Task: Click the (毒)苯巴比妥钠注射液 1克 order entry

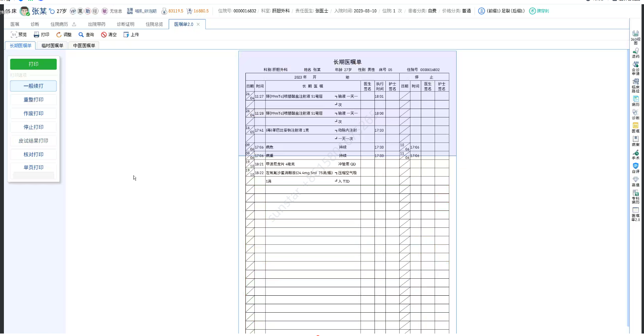Action: (287, 131)
